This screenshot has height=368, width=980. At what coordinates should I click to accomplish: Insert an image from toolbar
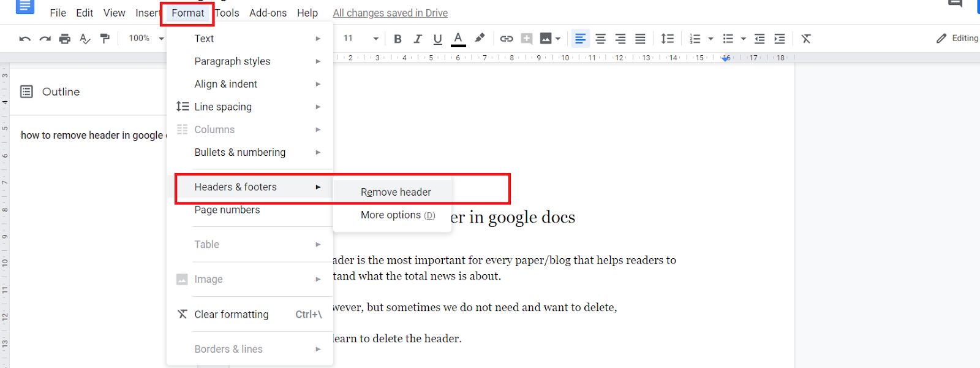click(x=545, y=39)
